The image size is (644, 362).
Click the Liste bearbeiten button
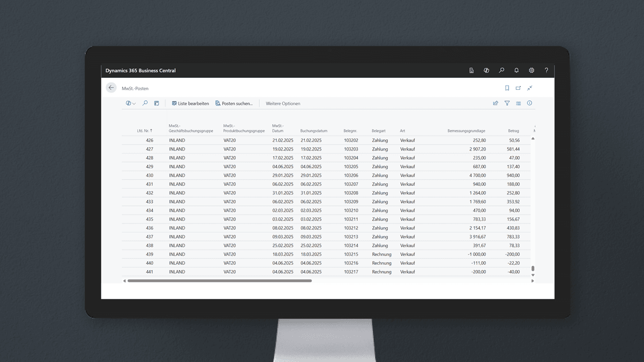click(190, 103)
